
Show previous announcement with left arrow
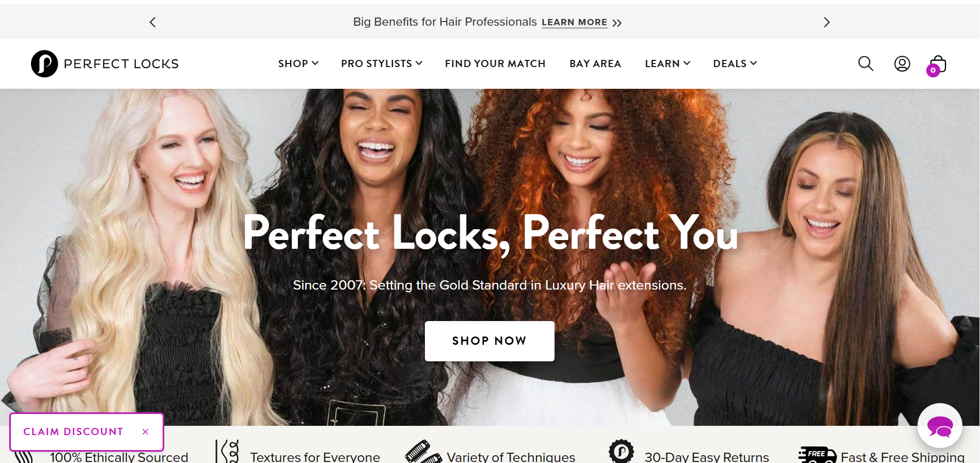point(152,22)
